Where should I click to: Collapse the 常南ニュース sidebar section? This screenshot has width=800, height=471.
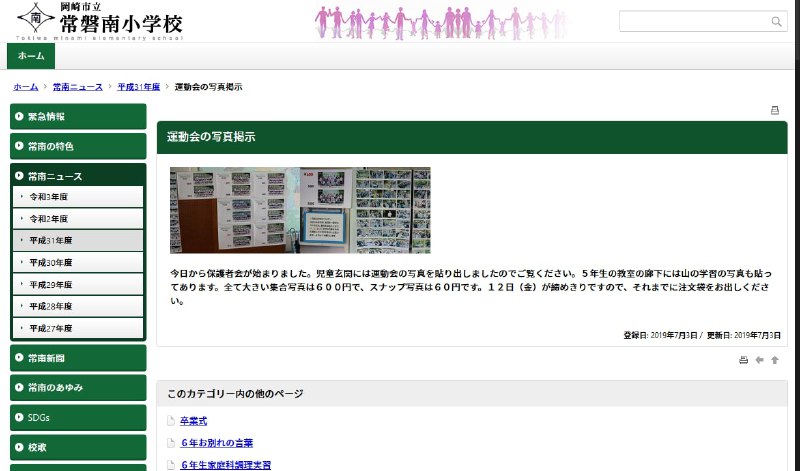click(x=78, y=176)
